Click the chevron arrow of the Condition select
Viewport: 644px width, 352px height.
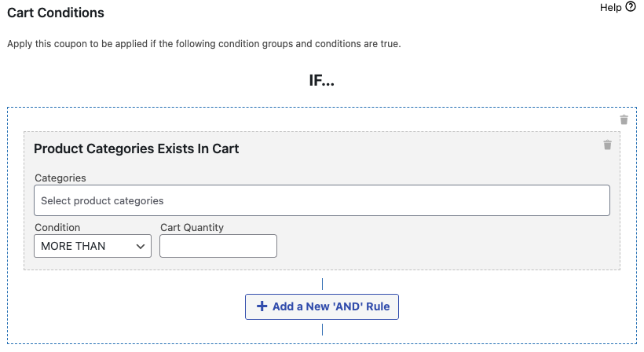141,246
